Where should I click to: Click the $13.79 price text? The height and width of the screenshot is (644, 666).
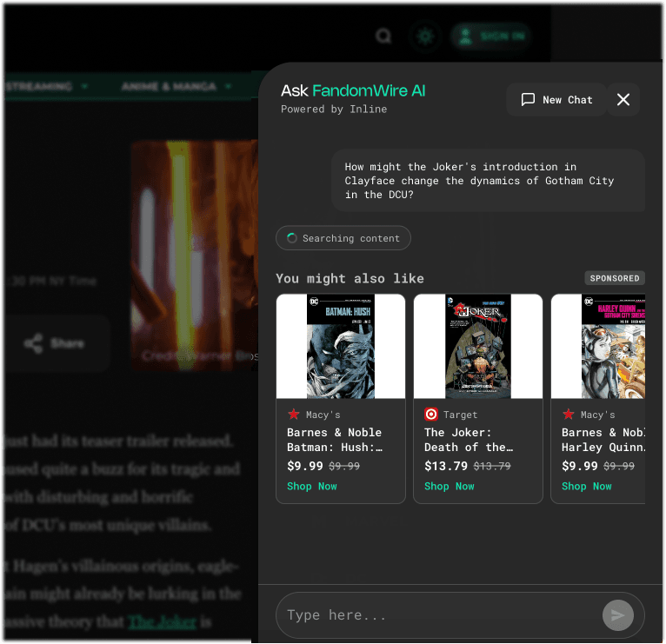446,466
